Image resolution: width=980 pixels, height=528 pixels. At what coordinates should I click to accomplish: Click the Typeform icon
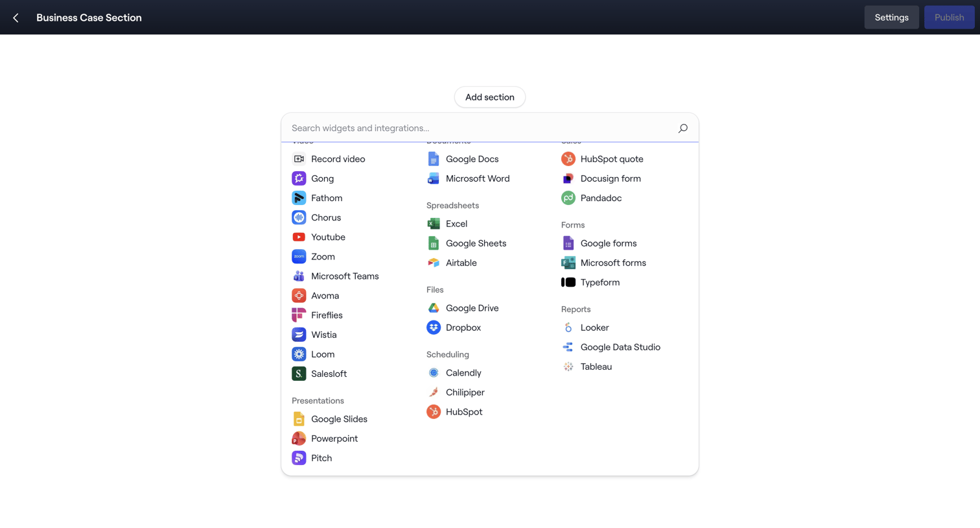(568, 282)
